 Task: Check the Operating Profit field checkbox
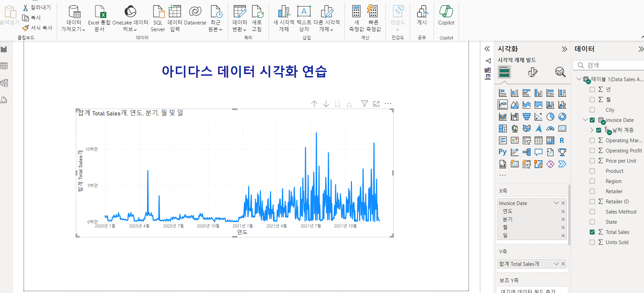(592, 151)
